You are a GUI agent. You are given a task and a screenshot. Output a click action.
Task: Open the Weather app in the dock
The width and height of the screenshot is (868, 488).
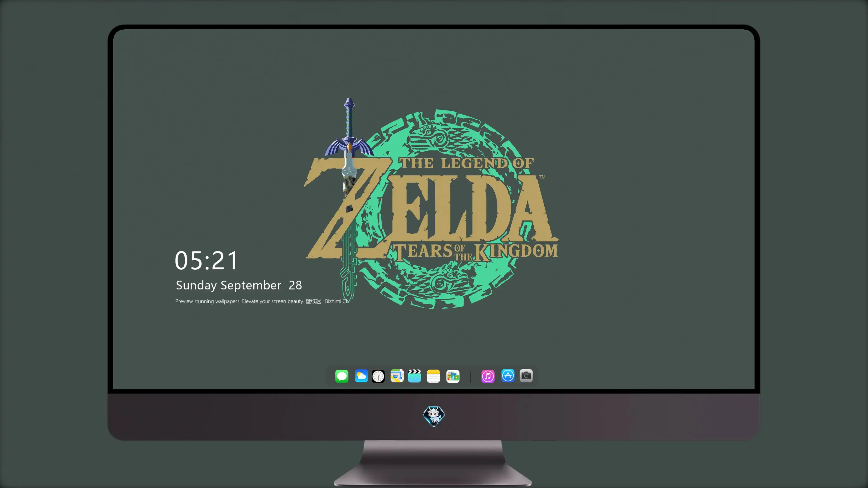click(361, 376)
